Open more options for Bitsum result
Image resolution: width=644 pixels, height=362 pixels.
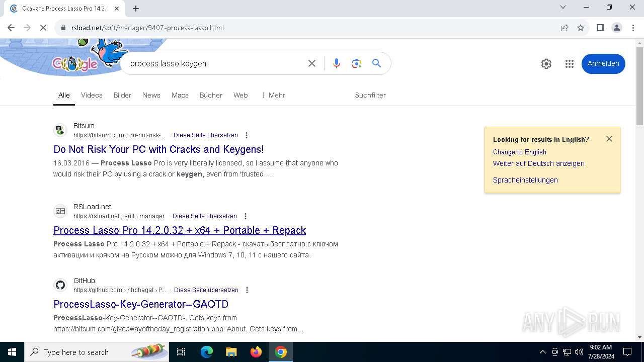(247, 135)
